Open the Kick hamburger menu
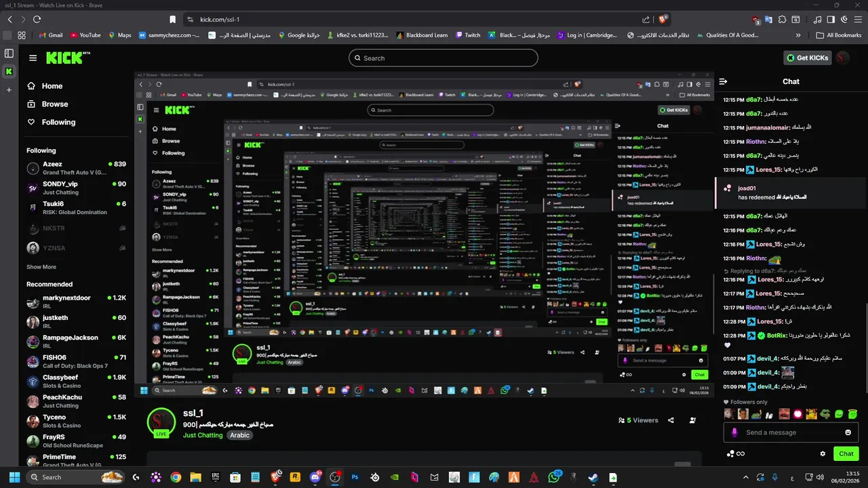Viewport: 868px width, 488px height. pyautogui.click(x=33, y=58)
